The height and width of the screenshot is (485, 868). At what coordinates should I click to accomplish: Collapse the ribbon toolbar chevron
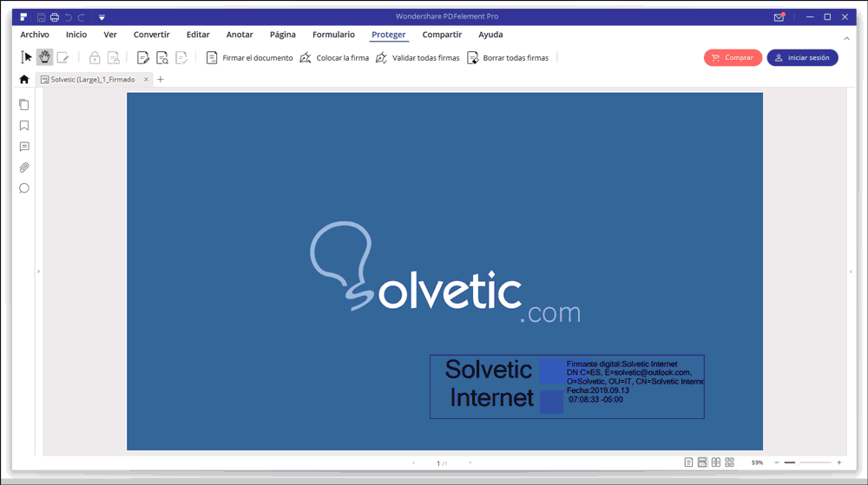(846, 39)
